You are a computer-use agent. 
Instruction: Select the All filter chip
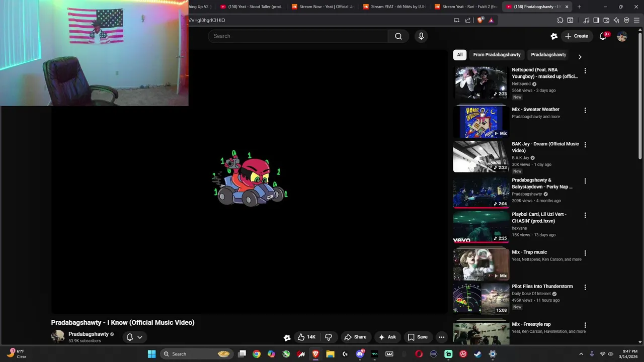(x=459, y=55)
